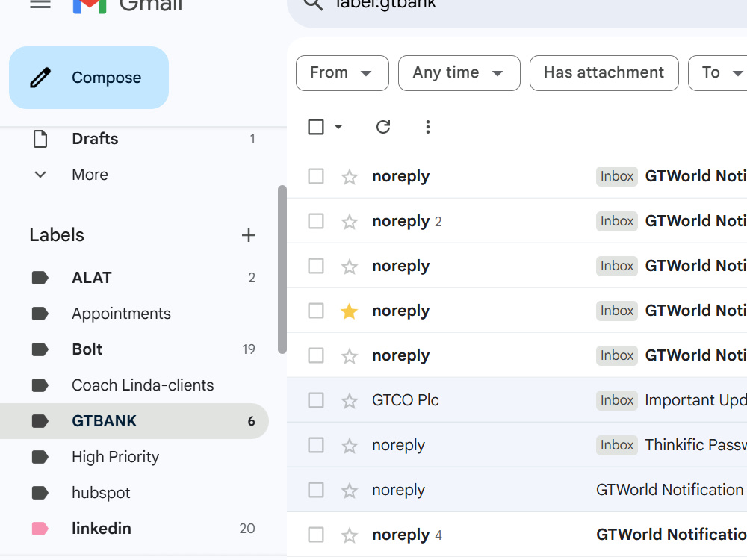Expand the More sidebar section
Screen dimensions: 747x560
click(x=90, y=175)
